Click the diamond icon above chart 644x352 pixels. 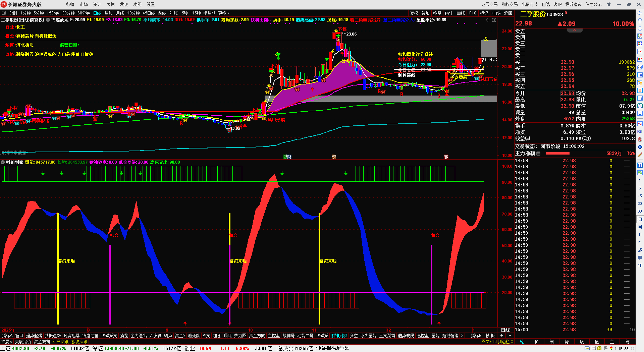(488, 20)
